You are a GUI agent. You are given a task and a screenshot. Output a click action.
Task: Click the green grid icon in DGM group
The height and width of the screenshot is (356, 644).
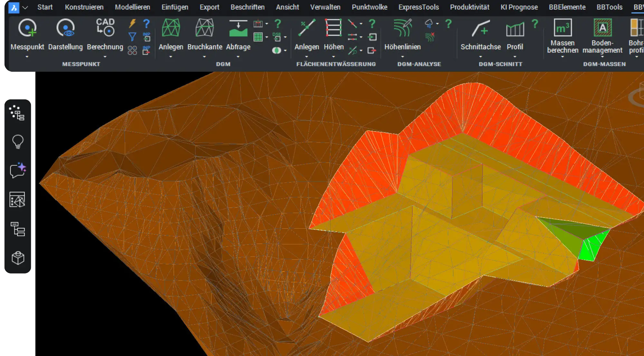click(258, 37)
